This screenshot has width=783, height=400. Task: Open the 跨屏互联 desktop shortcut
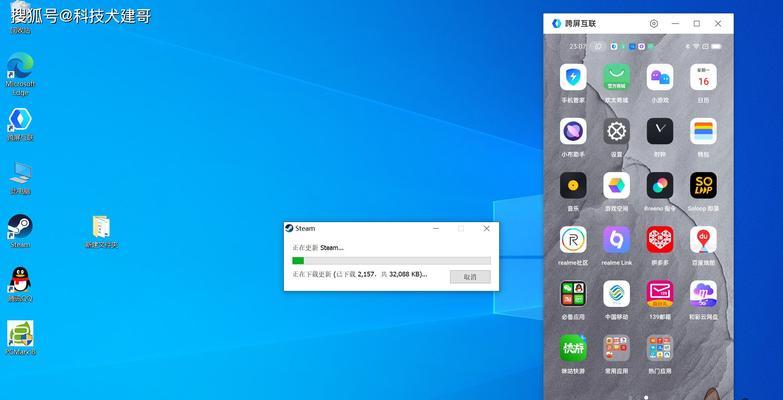[x=20, y=124]
